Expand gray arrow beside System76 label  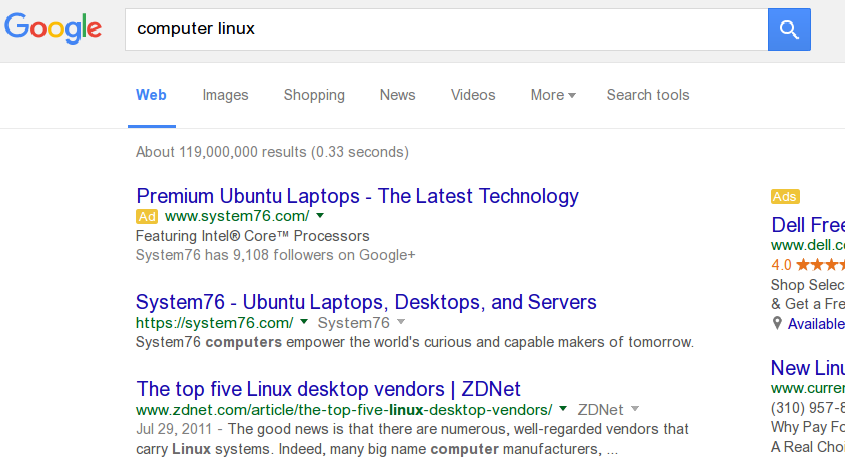tap(400, 322)
